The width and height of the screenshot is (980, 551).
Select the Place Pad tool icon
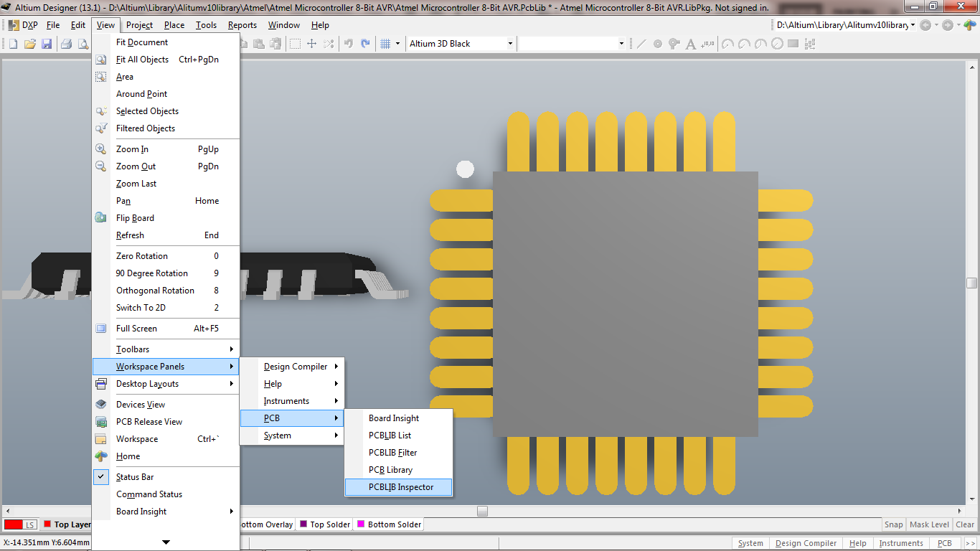(674, 43)
